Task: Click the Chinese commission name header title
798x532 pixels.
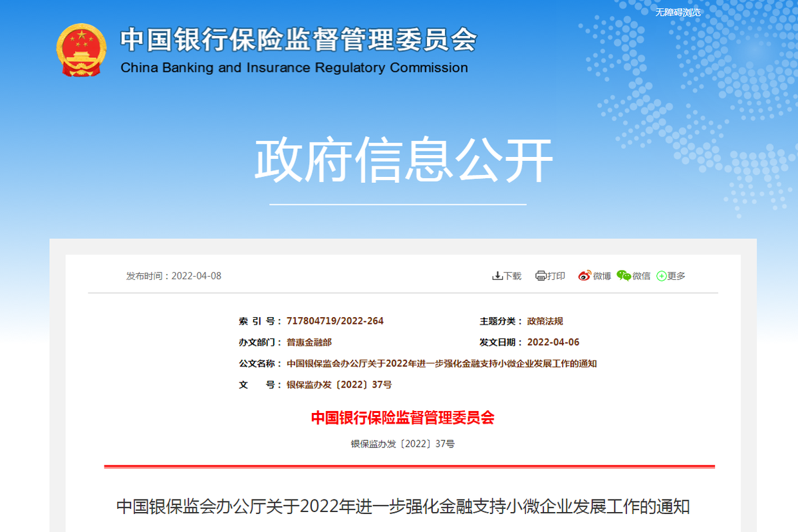Action: (298, 41)
